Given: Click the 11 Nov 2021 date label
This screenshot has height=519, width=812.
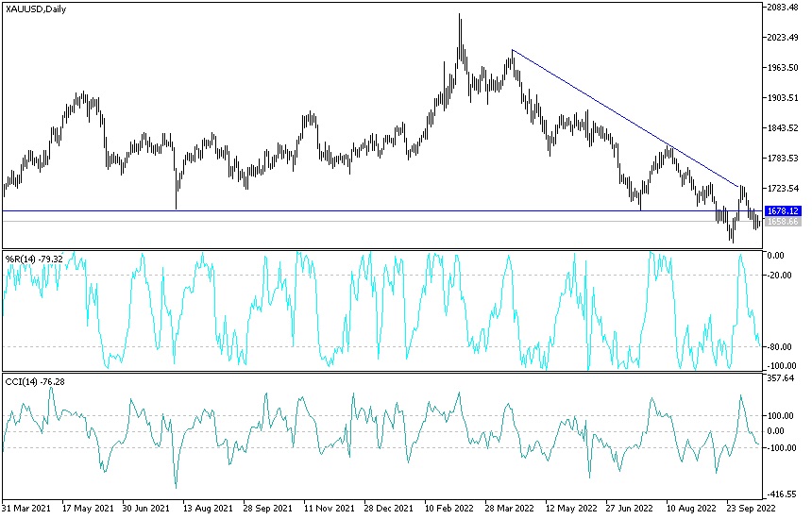Looking at the screenshot, I should (x=329, y=508).
